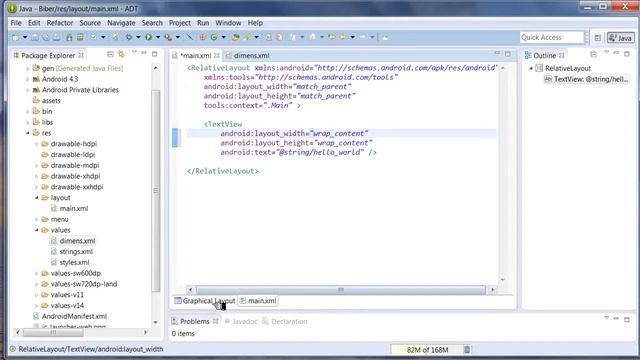Click the Debug bug icon
This screenshot has width=640, height=360.
[x=129, y=37]
